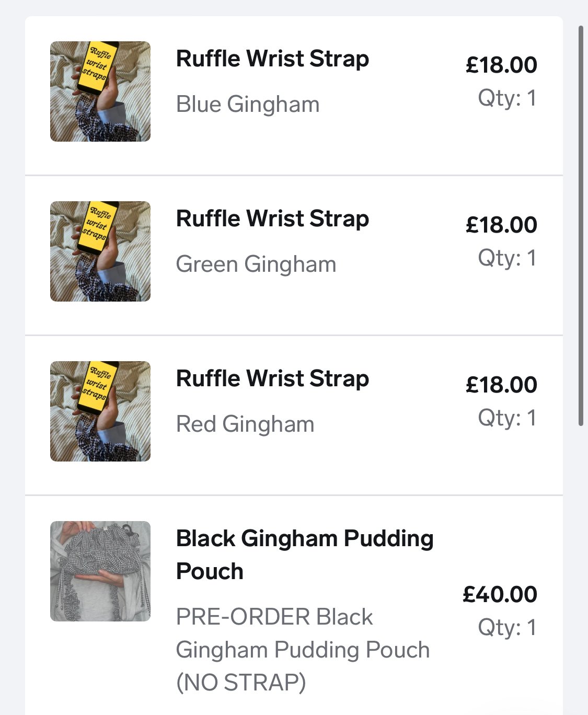Select Ruffle Wrist Strap title above Green Gingham

[x=272, y=218]
